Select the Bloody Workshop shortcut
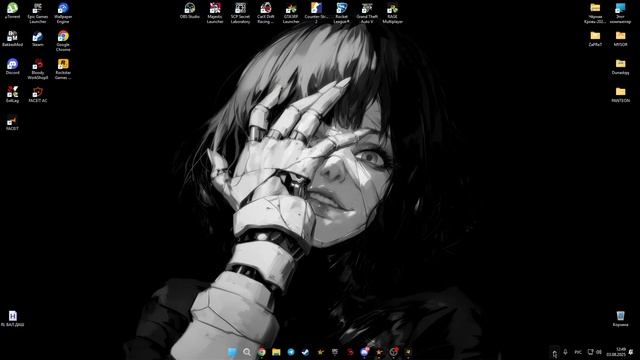The height and width of the screenshot is (360, 640). pyautogui.click(x=38, y=69)
